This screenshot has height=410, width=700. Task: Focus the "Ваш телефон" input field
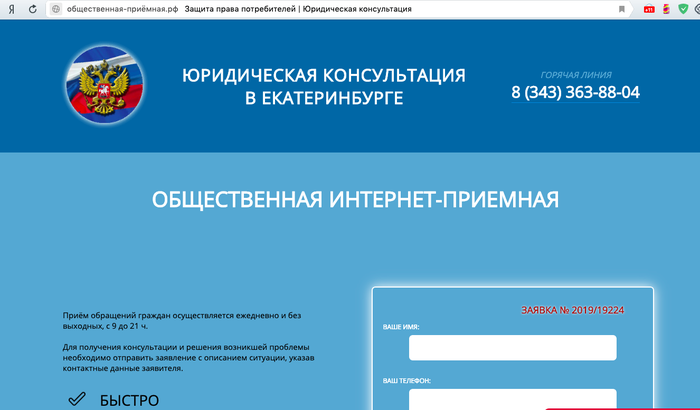512,399
